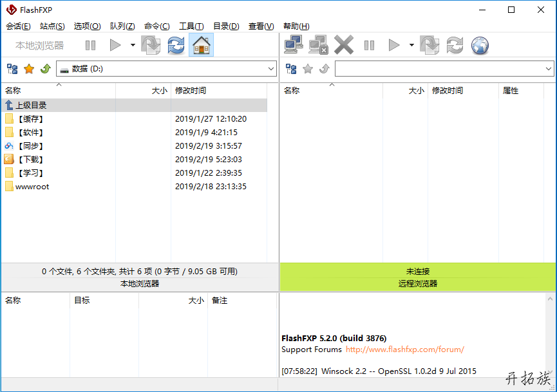
Task: Click the abort X icon
Action: (x=343, y=45)
